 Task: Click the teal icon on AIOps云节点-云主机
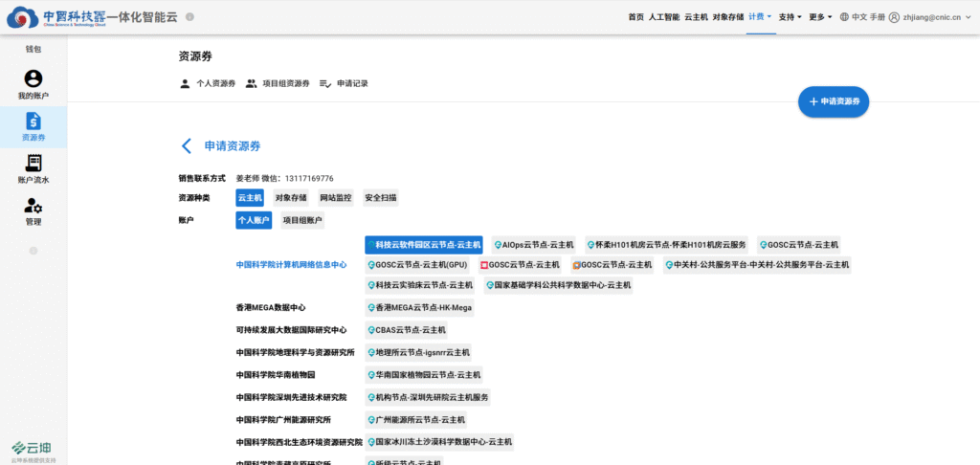498,245
